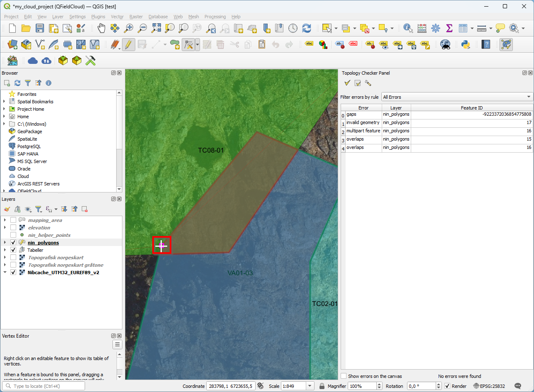The image size is (534, 392).
Task: Enable the mapping_area layer checkbox
Action: coord(13,220)
